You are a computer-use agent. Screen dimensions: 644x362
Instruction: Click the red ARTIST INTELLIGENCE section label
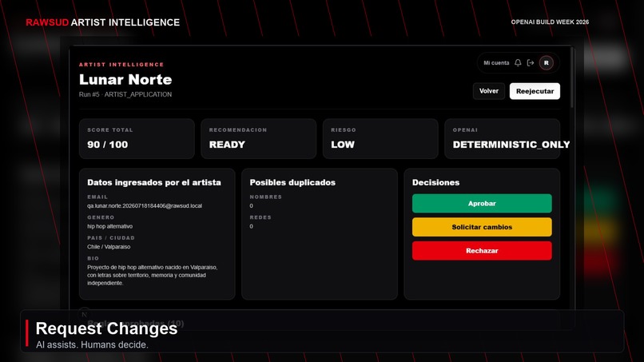coord(121,65)
